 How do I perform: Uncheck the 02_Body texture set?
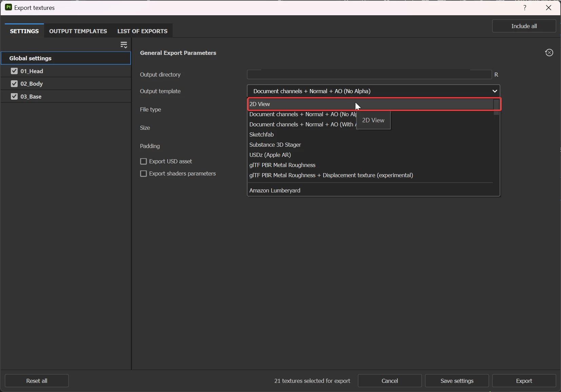(14, 84)
